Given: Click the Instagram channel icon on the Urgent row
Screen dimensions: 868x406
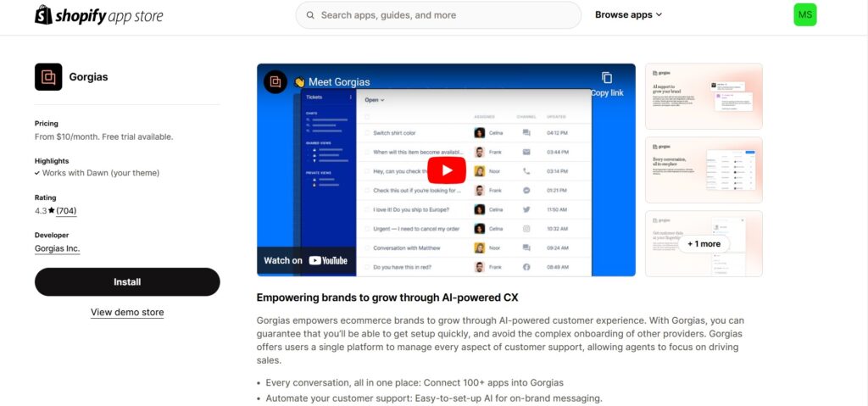Looking at the screenshot, I should [x=526, y=229].
